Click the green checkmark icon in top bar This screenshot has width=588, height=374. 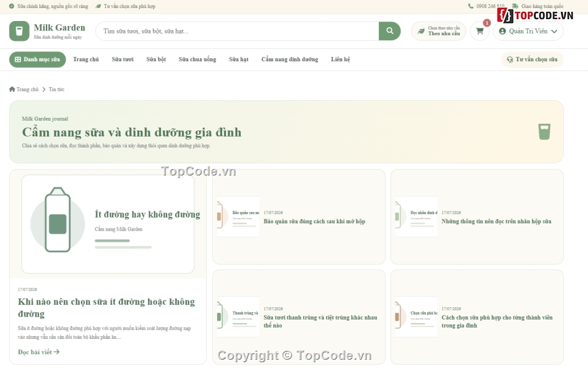pos(12,6)
